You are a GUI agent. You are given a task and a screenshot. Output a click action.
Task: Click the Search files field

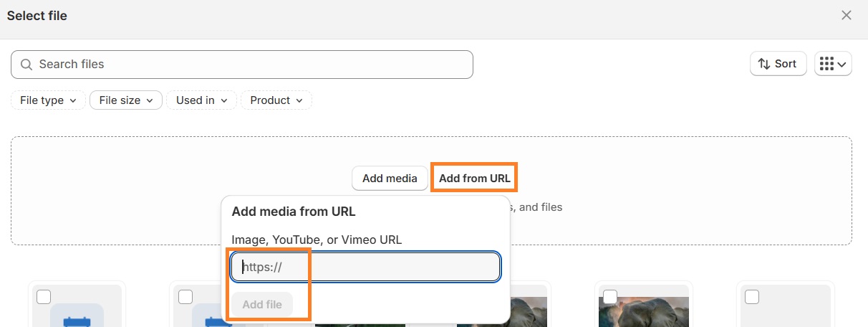pos(242,65)
